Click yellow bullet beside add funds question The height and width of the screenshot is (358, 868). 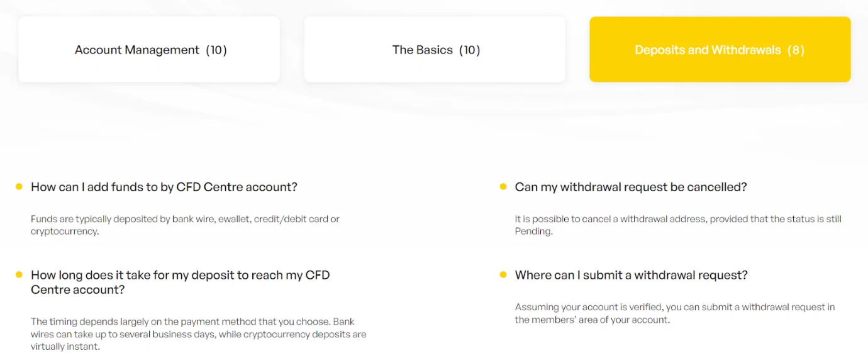pos(19,187)
